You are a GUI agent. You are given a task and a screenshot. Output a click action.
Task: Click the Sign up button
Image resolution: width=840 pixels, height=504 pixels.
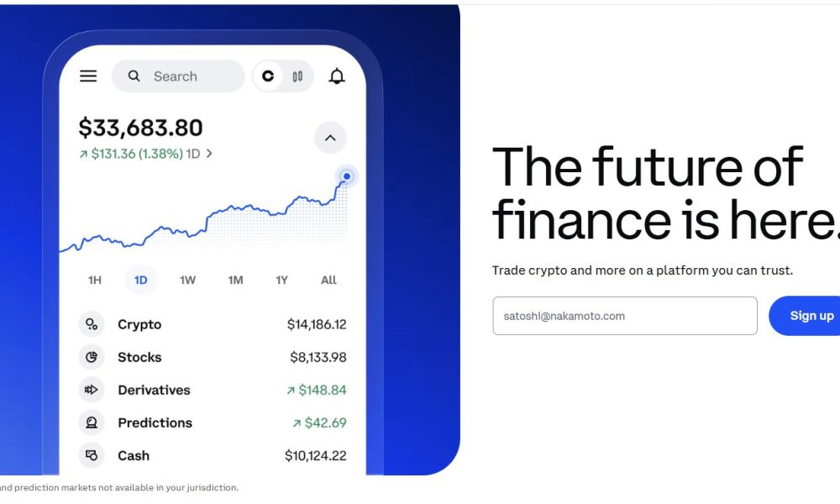click(810, 316)
